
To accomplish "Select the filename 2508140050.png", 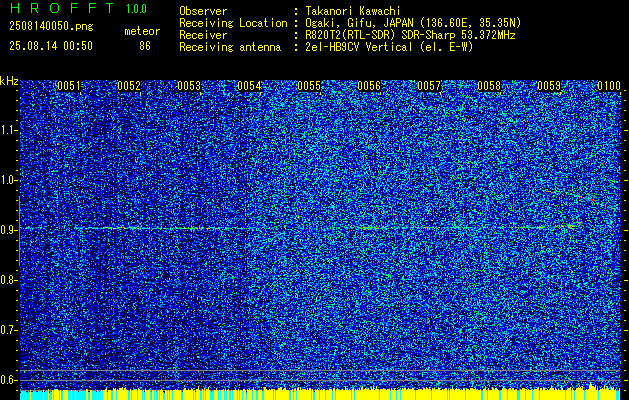I will click(51, 26).
